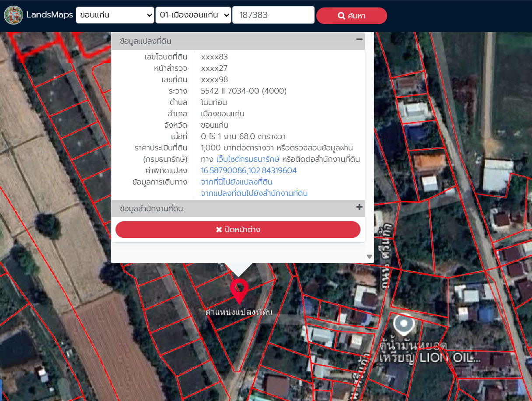This screenshot has height=401, width=532.
Task: Click the ข้อมูลแปลงที่ดิน section header
Action: point(146,41)
